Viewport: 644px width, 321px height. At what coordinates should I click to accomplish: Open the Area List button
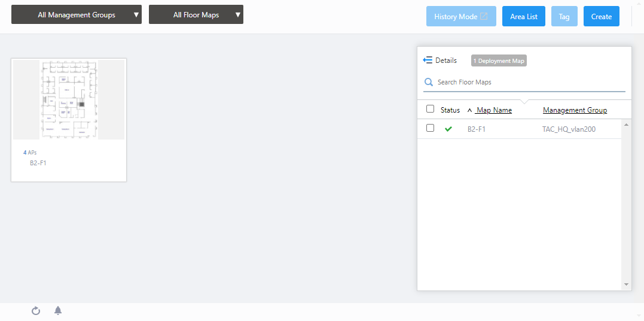click(523, 17)
